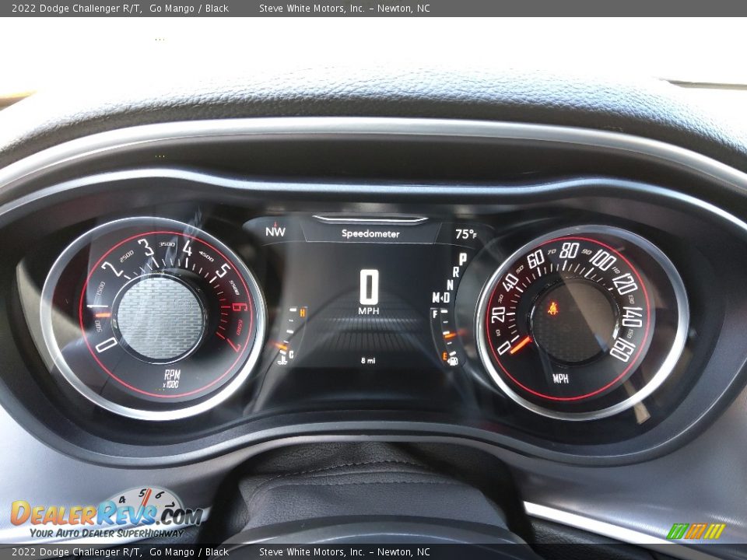
Task: Select gear R on the gear indicator
Action: click(456, 272)
